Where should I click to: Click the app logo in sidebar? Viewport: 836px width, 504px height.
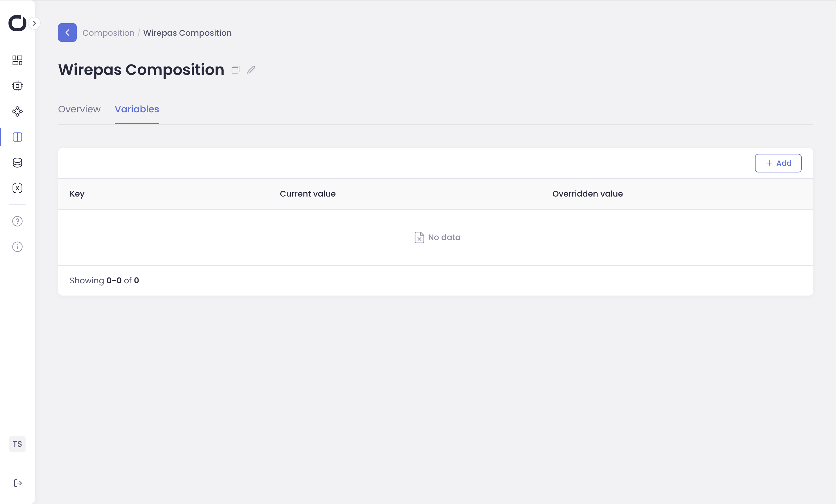pos(17,23)
